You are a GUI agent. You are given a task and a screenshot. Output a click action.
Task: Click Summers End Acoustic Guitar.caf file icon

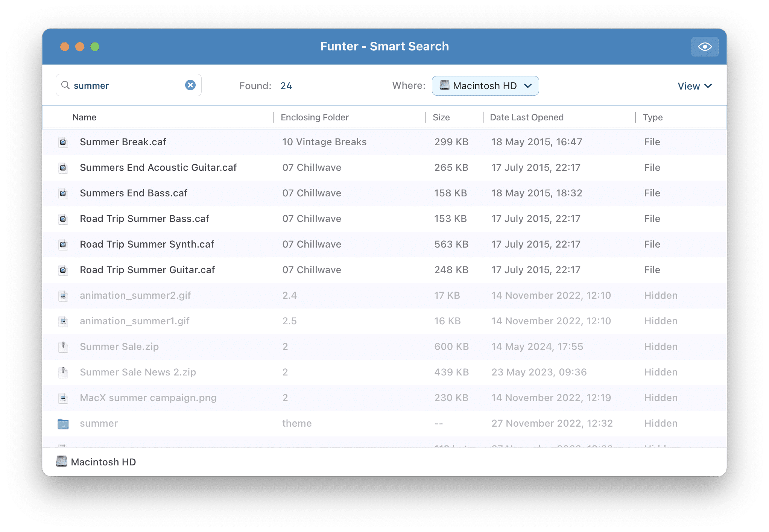(63, 168)
